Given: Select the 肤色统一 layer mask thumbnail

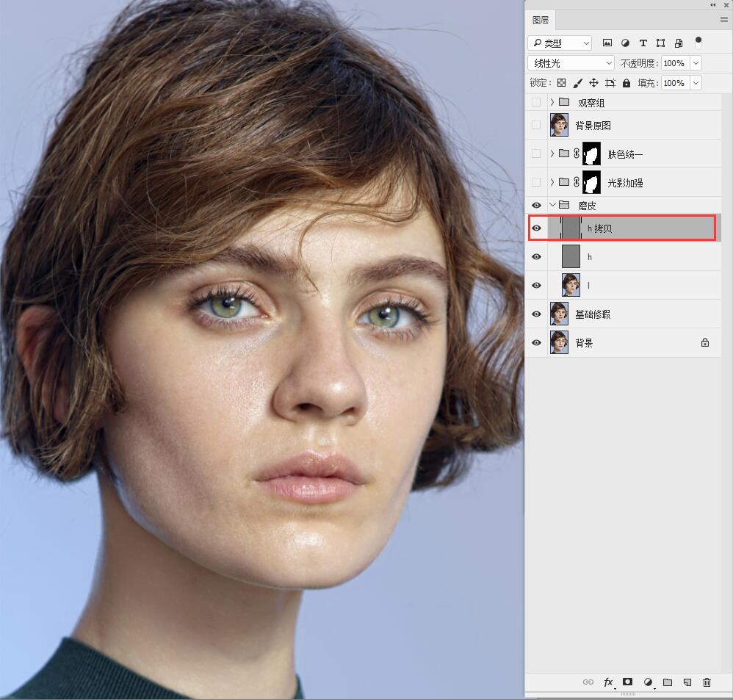Looking at the screenshot, I should [591, 154].
